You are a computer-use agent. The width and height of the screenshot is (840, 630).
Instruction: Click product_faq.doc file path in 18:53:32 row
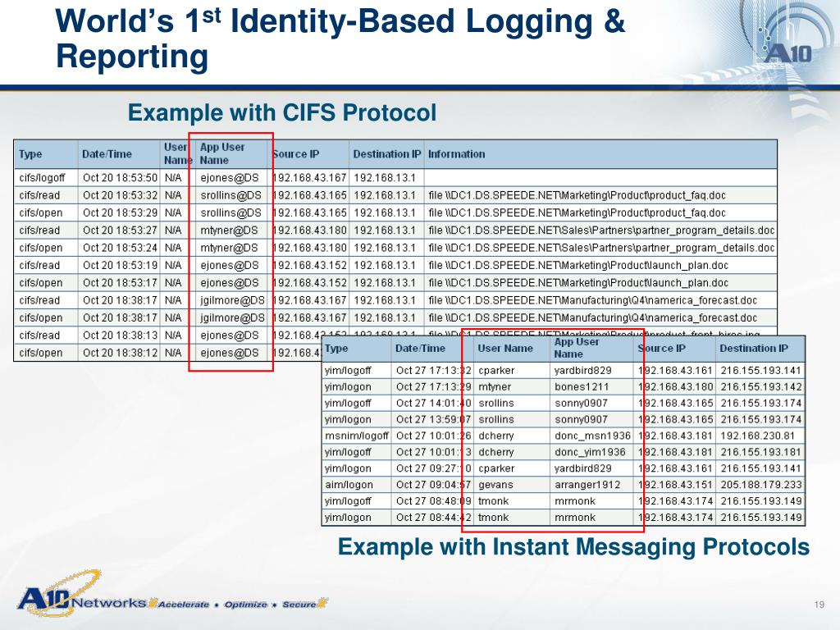577,195
